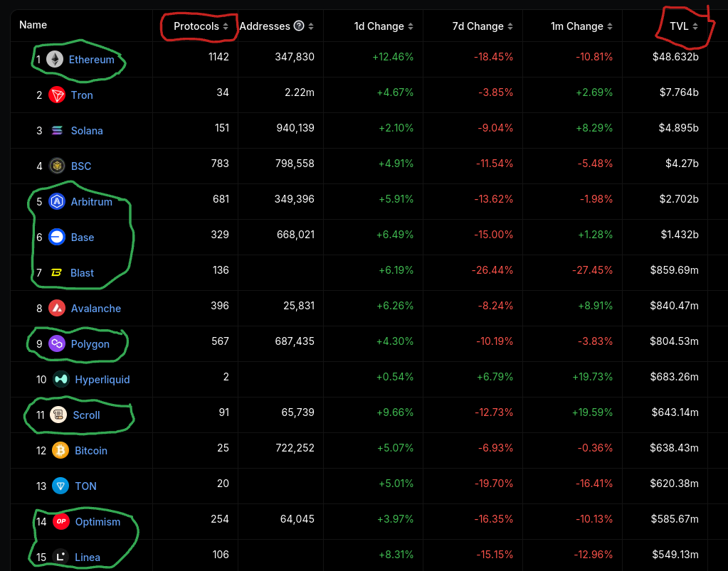Click Tron addresses value 2.22m
This screenshot has height=571, width=728.
(x=300, y=92)
